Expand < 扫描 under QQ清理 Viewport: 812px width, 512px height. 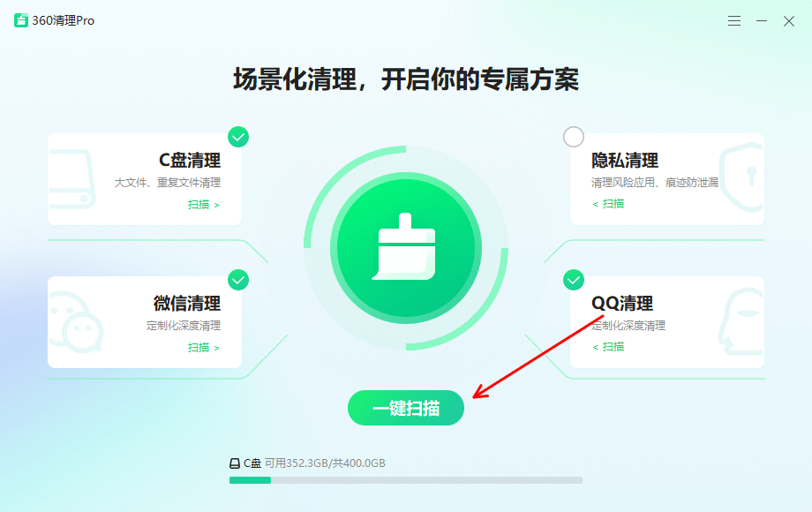pos(608,346)
